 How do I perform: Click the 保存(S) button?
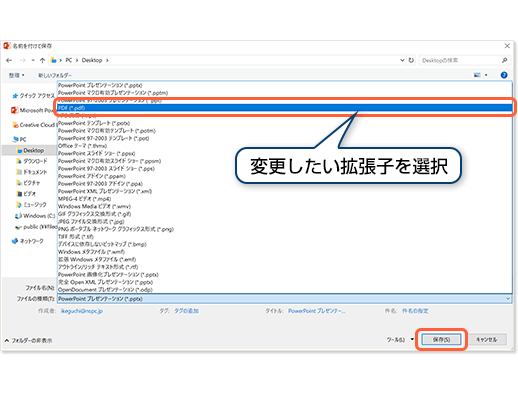point(441,340)
